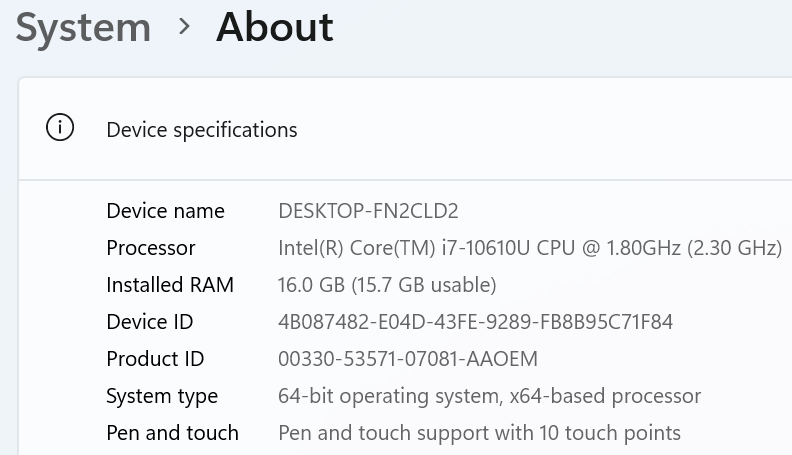Click the System type label
The height and width of the screenshot is (455, 792).
click(x=162, y=396)
